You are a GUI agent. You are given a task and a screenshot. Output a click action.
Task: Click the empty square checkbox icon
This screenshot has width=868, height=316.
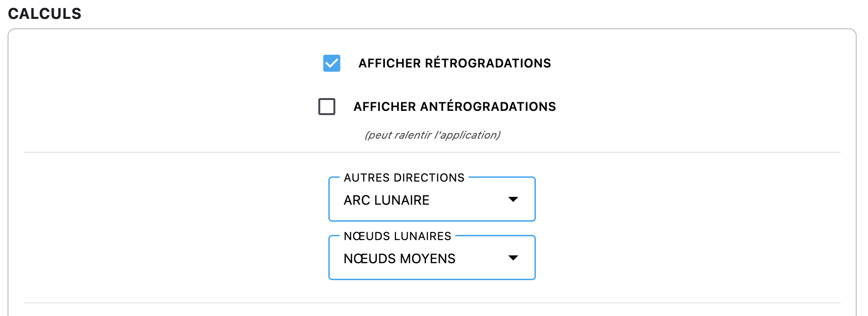tap(327, 107)
